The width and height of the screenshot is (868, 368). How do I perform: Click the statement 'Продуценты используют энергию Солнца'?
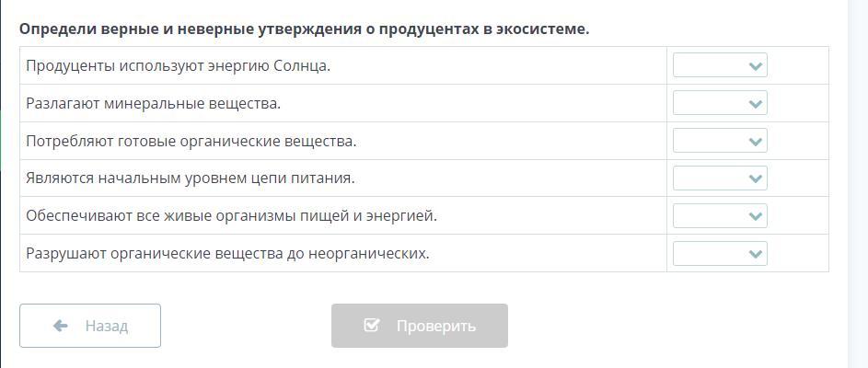point(179,66)
